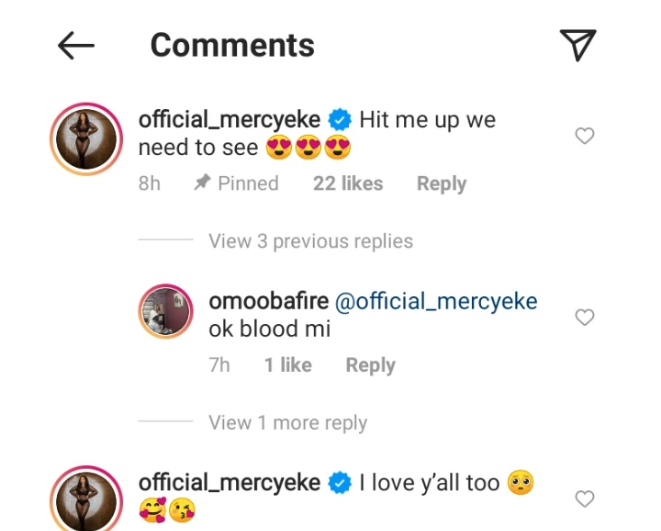661x531 pixels.
Task: Tap the pin icon beside 'Pinned'
Action: click(201, 184)
